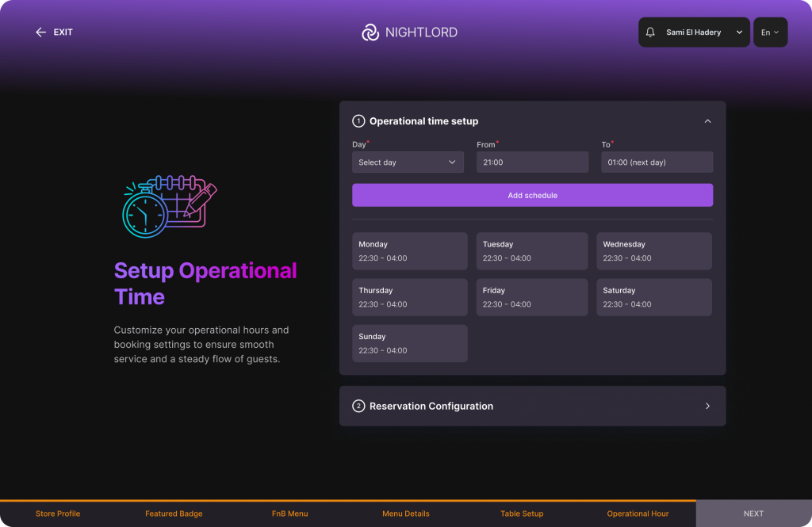The width and height of the screenshot is (812, 527).
Task: Go to the Table Setup step
Action: 522,514
